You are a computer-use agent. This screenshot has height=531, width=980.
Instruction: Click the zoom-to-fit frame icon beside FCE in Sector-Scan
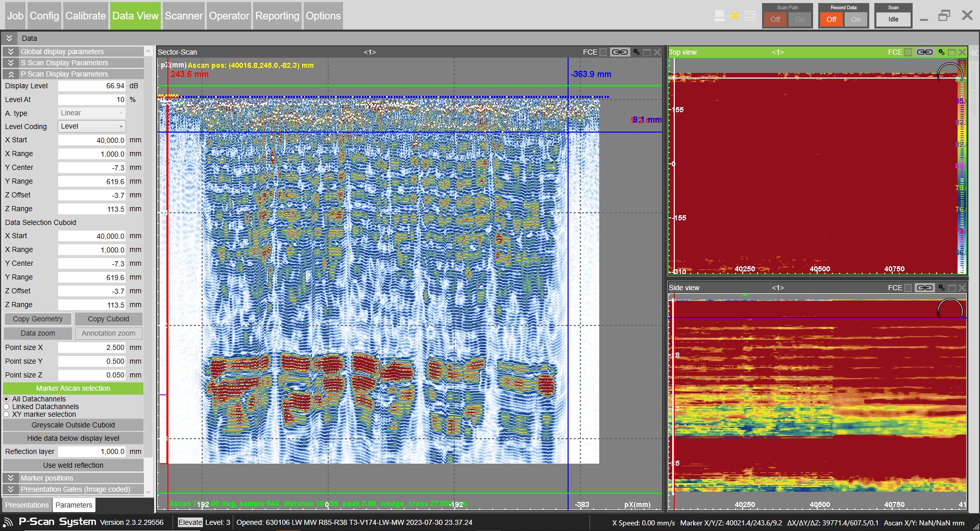tap(604, 52)
